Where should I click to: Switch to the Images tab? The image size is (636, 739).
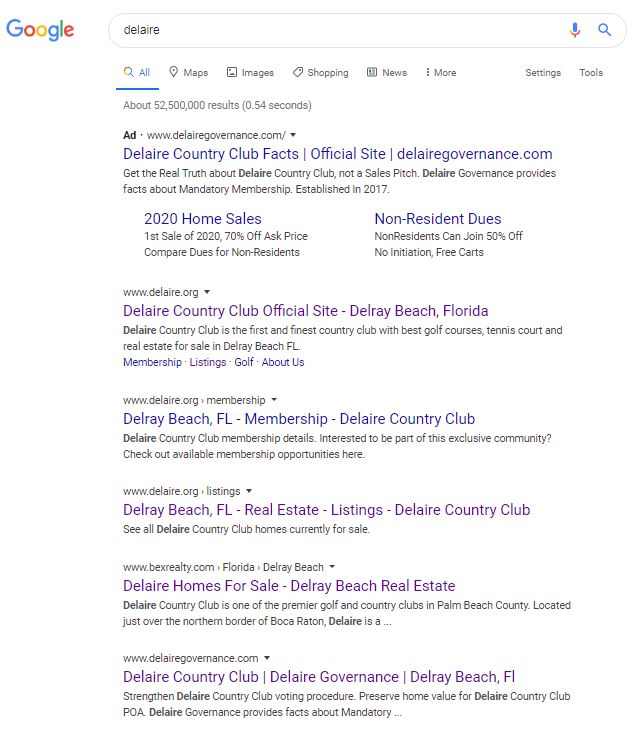click(x=250, y=73)
